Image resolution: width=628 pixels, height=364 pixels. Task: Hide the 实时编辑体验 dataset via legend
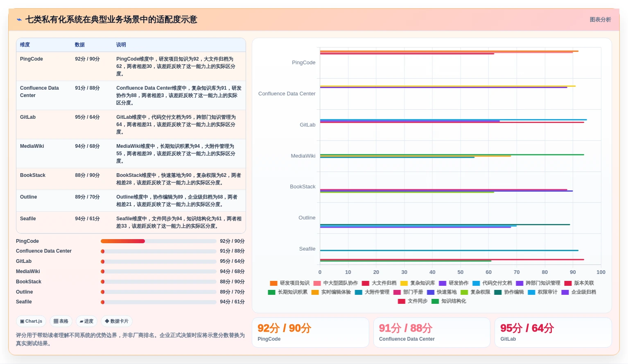(x=331, y=292)
